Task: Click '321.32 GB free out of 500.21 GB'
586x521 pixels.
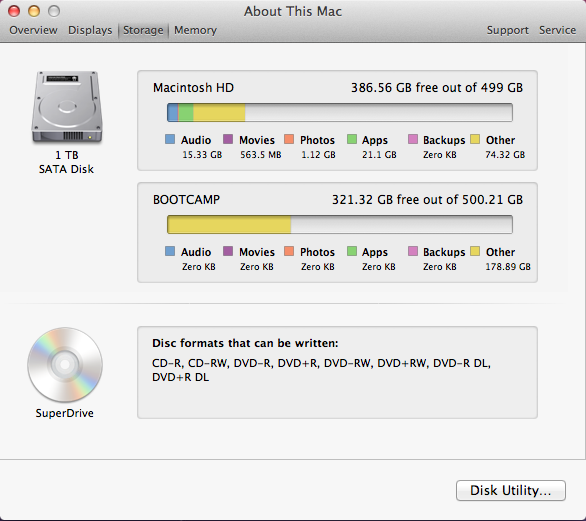Action: 428,200
